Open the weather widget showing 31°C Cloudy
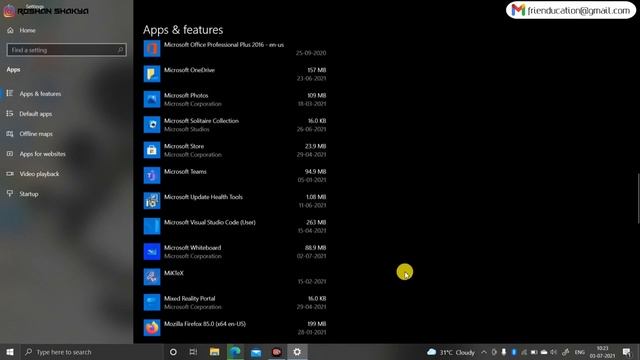This screenshot has width=640, height=360. pos(451,352)
